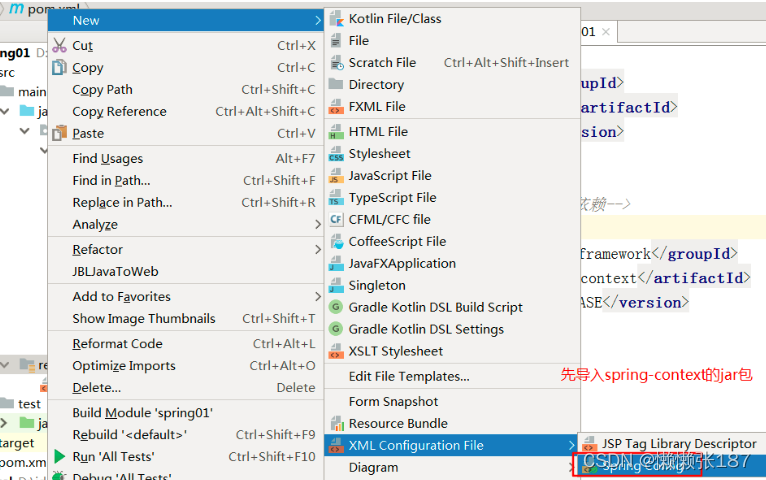
Task: Click the Gradle Kotlin DSL Build Script icon
Action: click(336, 307)
